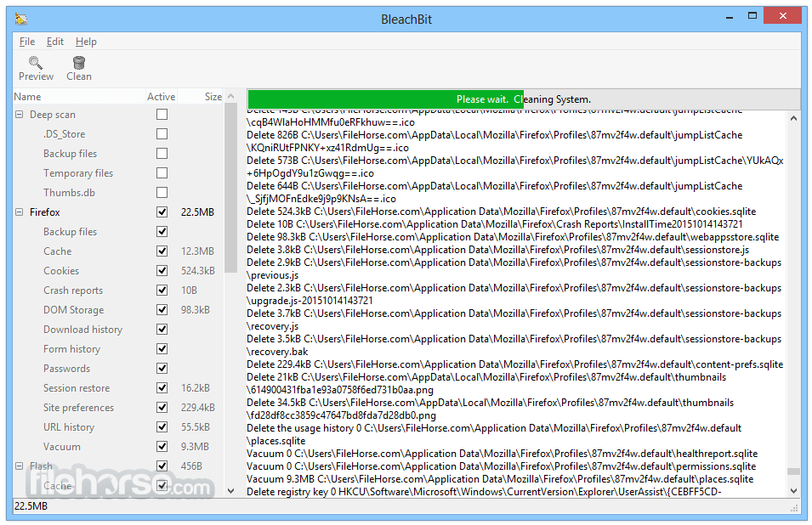The width and height of the screenshot is (812, 525).
Task: Click the Delete registry key log line
Action: click(x=484, y=492)
